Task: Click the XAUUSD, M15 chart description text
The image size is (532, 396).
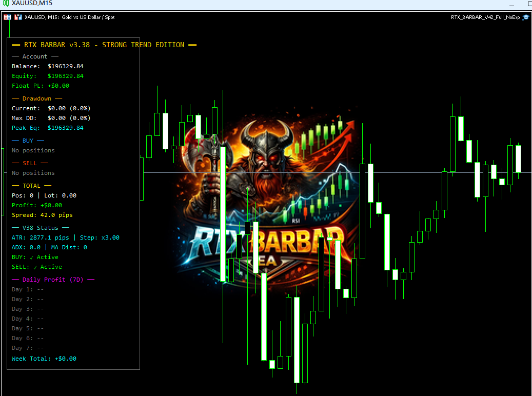Action: coord(69,17)
